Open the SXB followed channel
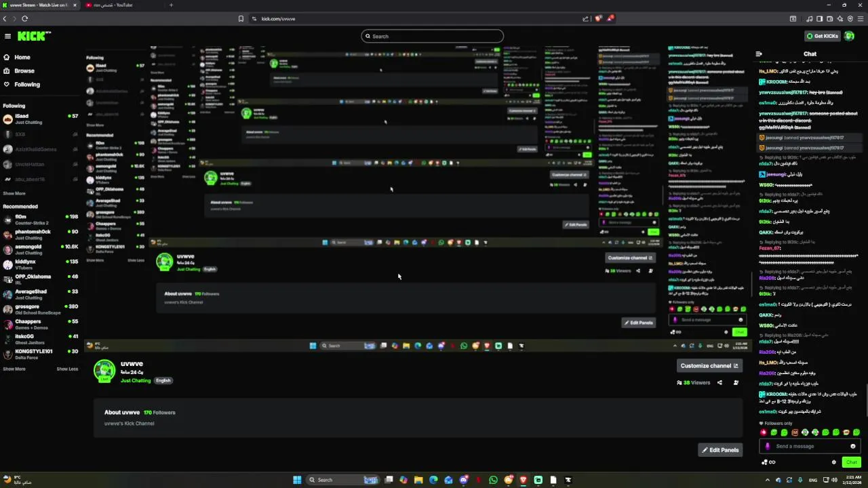This screenshot has width=868, height=488. (41, 134)
